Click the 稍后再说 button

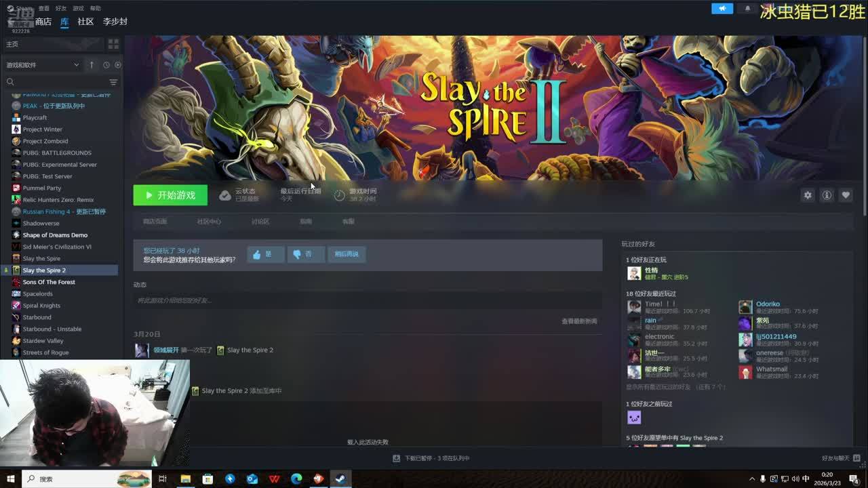(x=347, y=254)
